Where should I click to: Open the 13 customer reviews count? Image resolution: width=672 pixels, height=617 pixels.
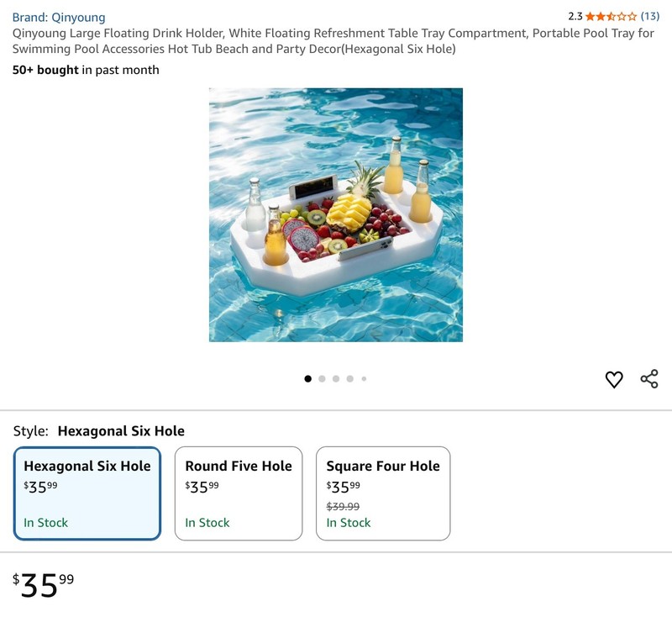coord(649,16)
